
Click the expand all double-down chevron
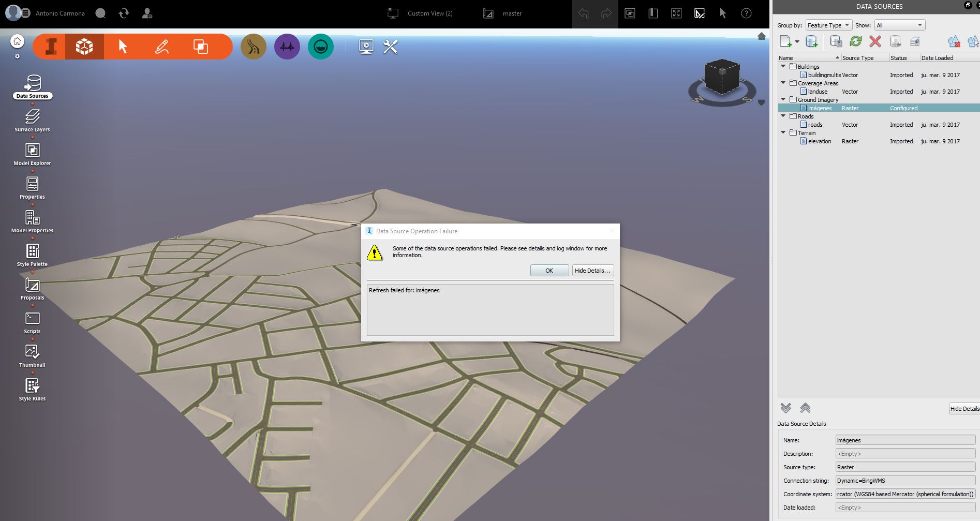point(785,408)
